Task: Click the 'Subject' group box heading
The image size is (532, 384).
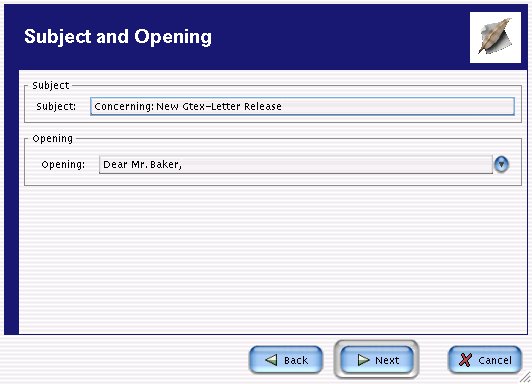Action: (51, 85)
